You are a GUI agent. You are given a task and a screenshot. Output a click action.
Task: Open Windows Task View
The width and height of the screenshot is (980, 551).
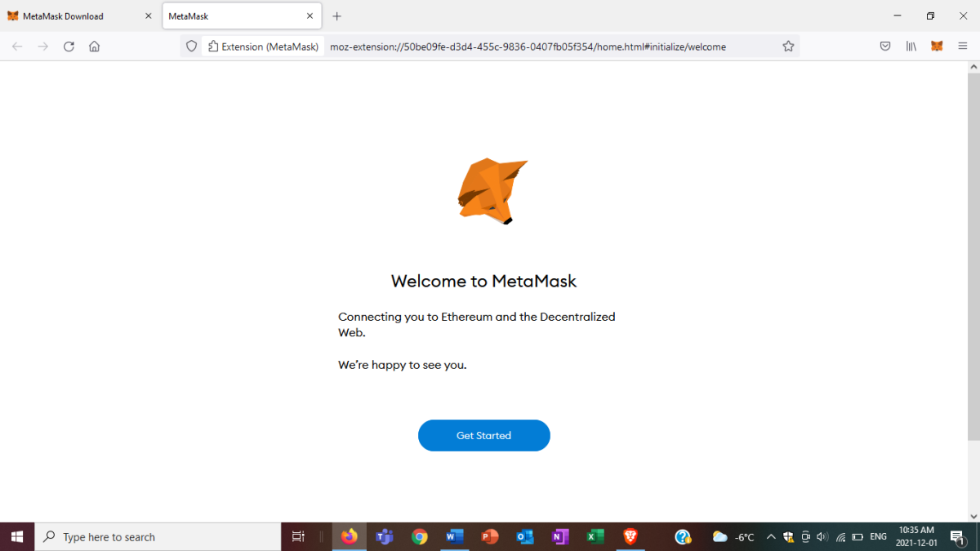[x=298, y=537]
